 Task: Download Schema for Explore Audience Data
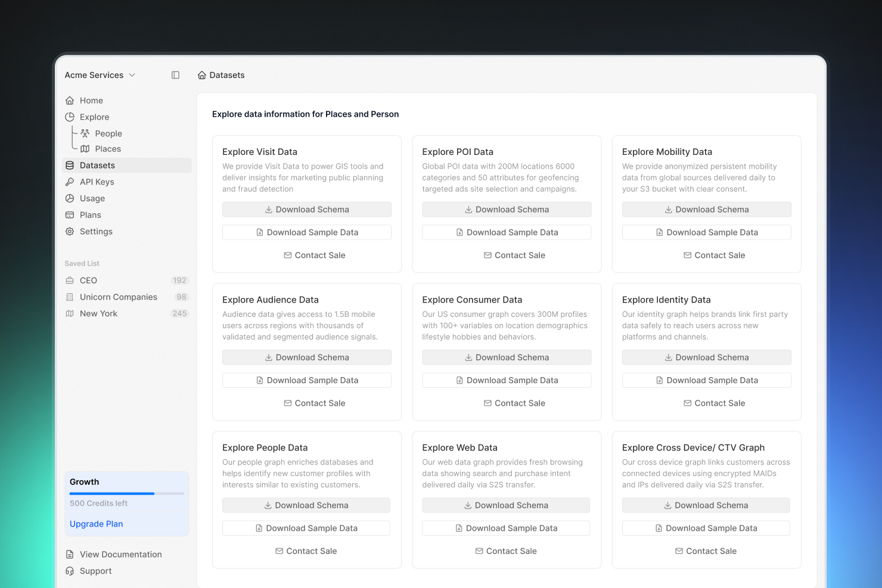coord(307,357)
